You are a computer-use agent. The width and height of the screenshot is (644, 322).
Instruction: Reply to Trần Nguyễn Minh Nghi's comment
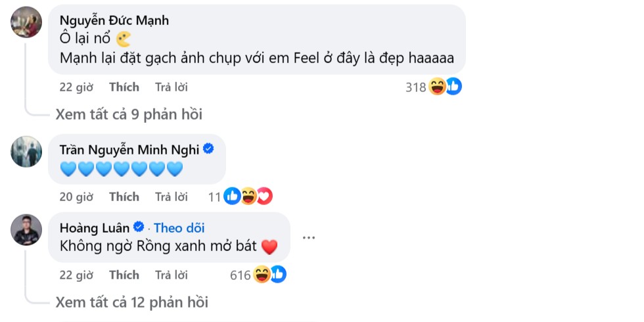tap(171, 196)
